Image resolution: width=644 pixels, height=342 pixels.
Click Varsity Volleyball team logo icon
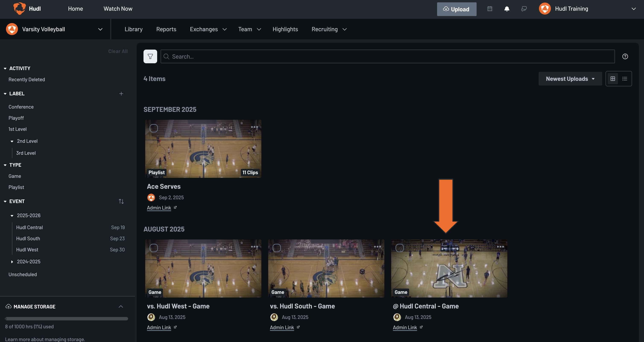(x=12, y=29)
